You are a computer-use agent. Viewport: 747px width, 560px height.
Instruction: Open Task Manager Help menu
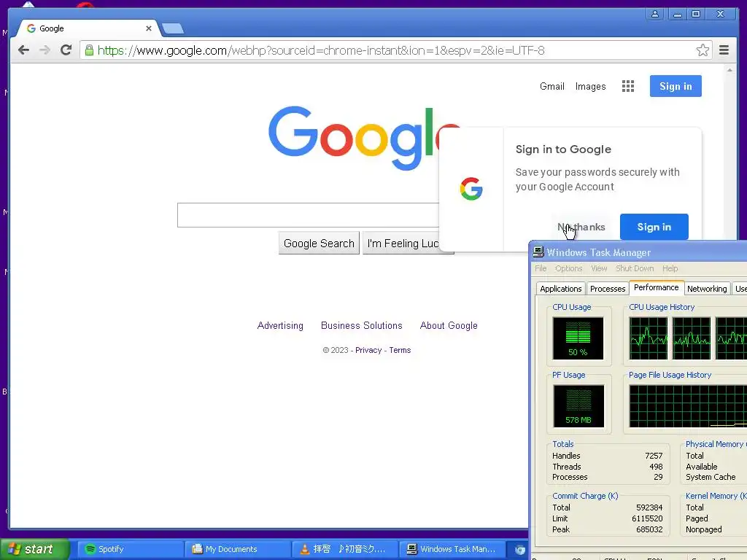[670, 268]
